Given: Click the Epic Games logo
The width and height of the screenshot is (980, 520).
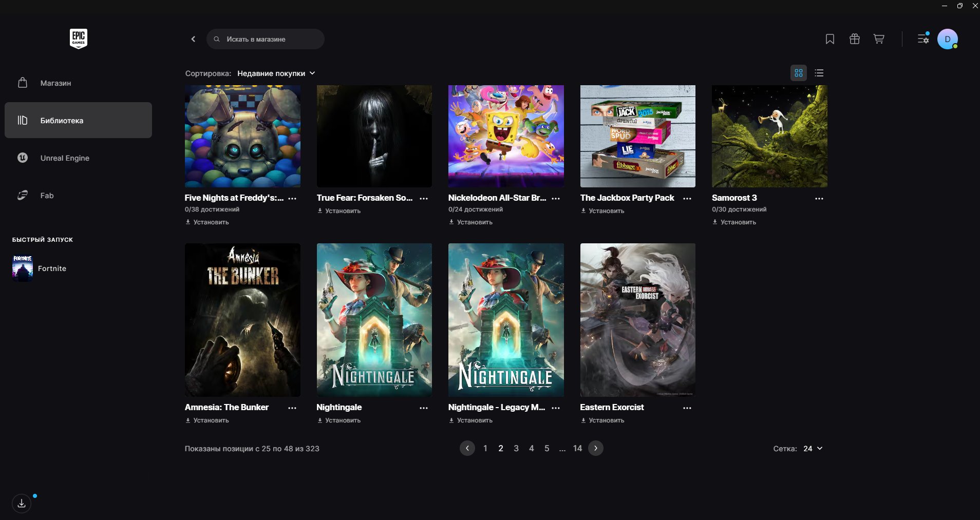Looking at the screenshot, I should pyautogui.click(x=79, y=38).
